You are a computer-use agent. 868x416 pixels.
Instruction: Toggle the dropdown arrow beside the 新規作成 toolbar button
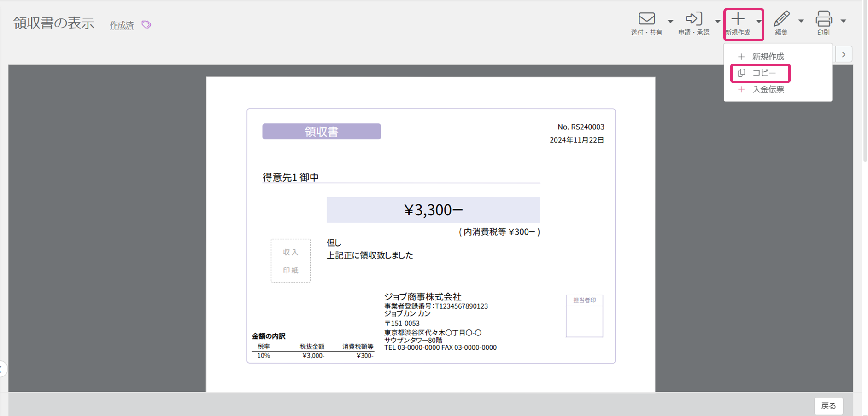click(x=758, y=21)
